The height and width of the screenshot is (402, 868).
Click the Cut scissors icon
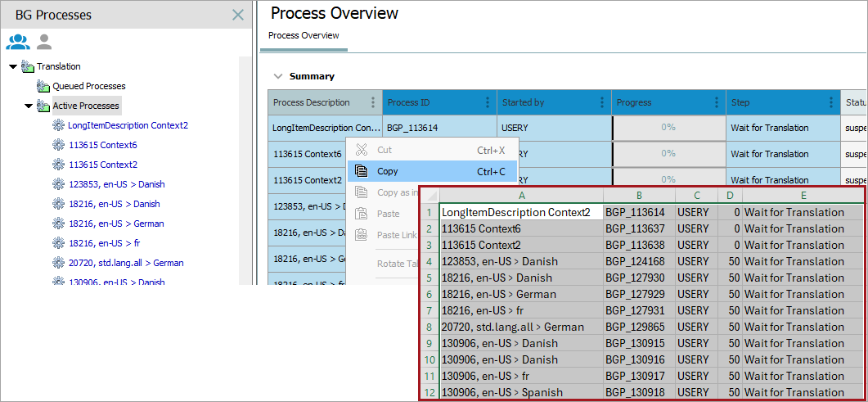(x=361, y=150)
